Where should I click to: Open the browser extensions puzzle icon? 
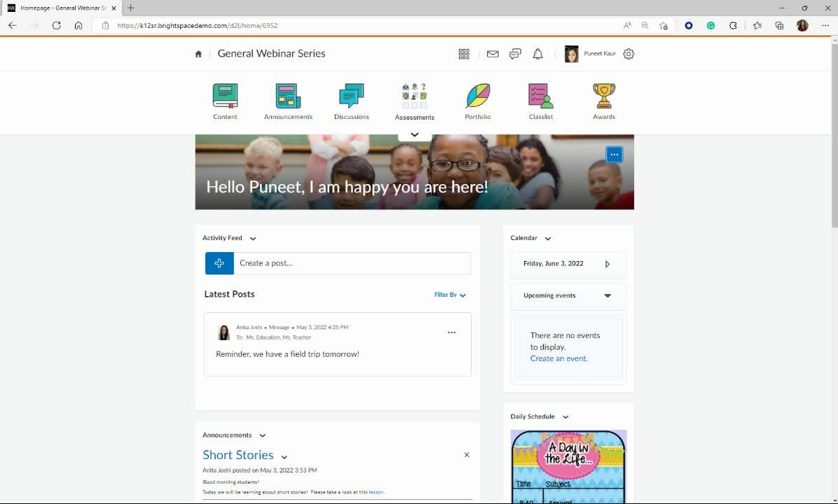coord(733,25)
